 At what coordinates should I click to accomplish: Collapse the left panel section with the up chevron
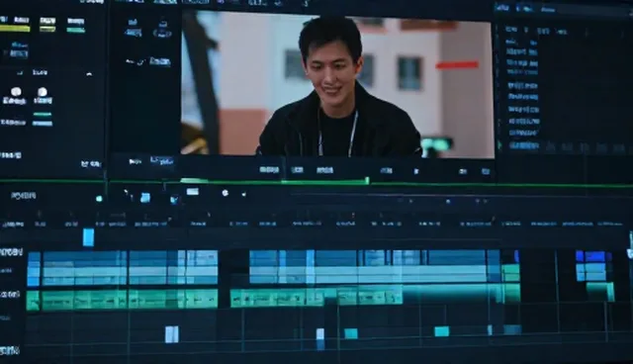point(89,74)
